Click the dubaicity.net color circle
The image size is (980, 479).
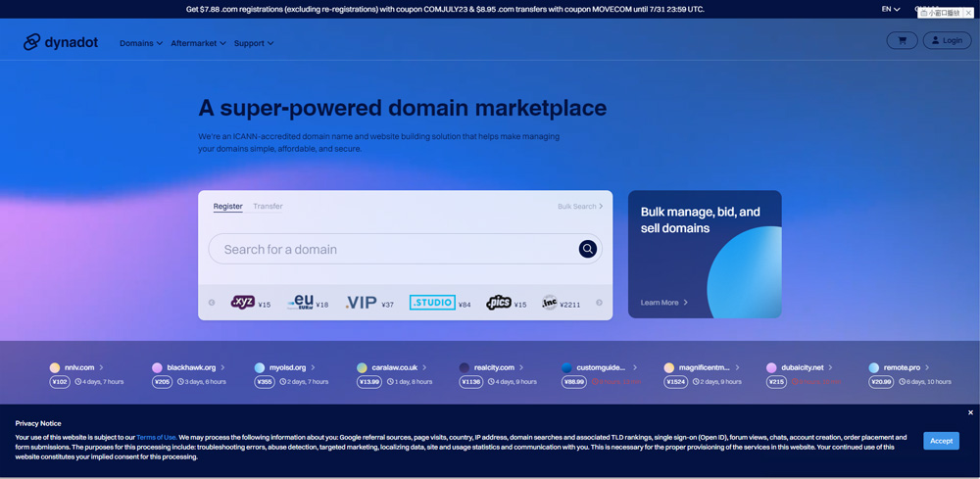tap(771, 368)
